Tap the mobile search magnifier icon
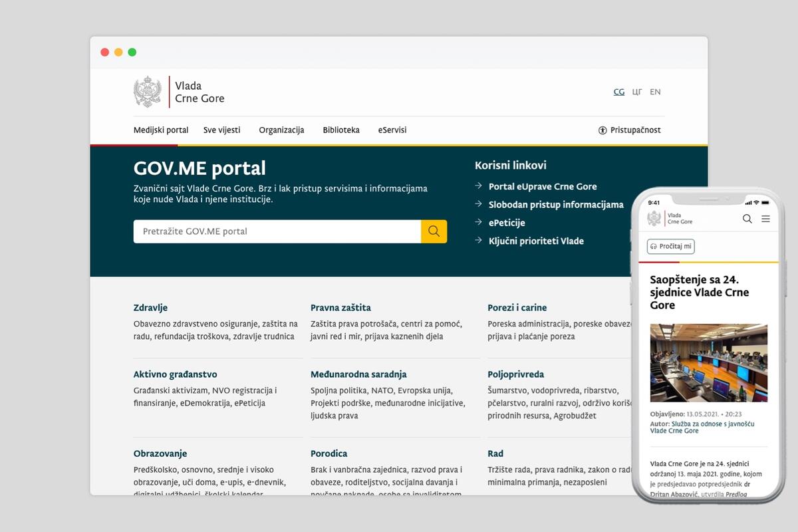 pyautogui.click(x=747, y=219)
